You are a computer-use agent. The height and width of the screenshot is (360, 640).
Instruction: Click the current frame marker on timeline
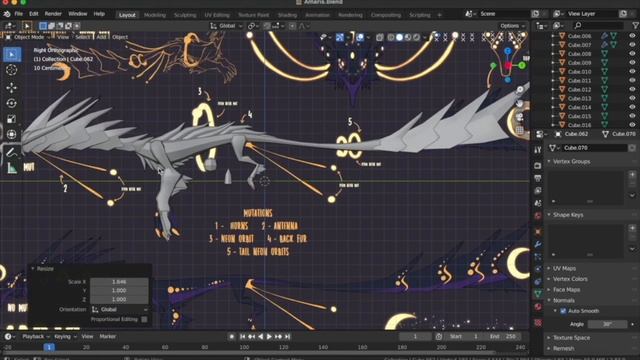click(49, 347)
